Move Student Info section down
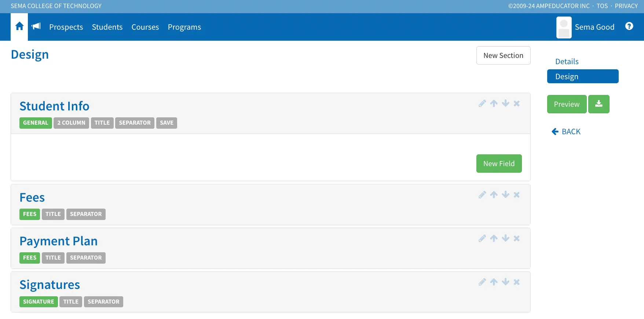Screen dimensions: 644x319 pos(505,103)
